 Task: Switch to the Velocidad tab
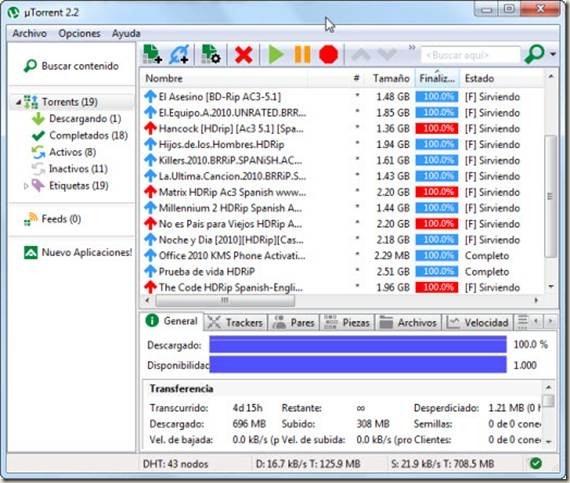[478, 323]
